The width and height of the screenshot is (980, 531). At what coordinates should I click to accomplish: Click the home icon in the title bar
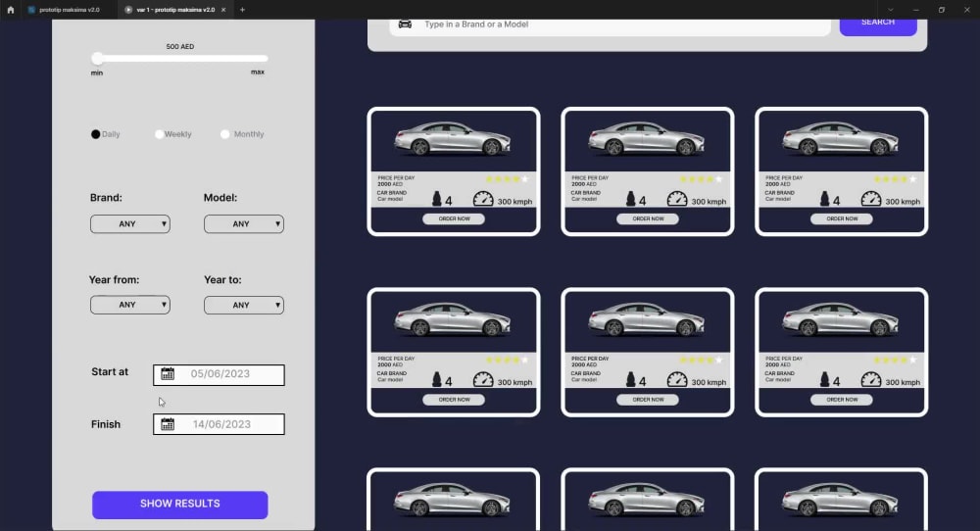(10, 10)
